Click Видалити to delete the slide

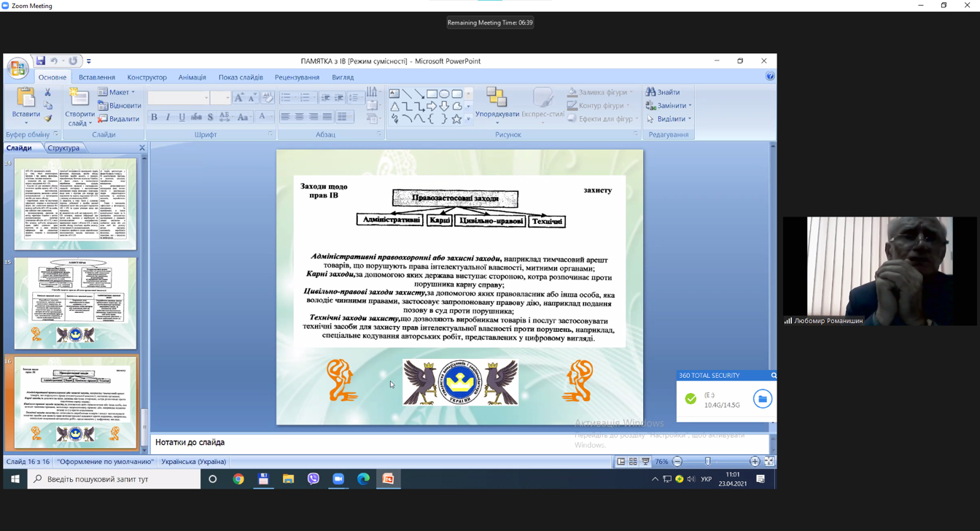(119, 119)
